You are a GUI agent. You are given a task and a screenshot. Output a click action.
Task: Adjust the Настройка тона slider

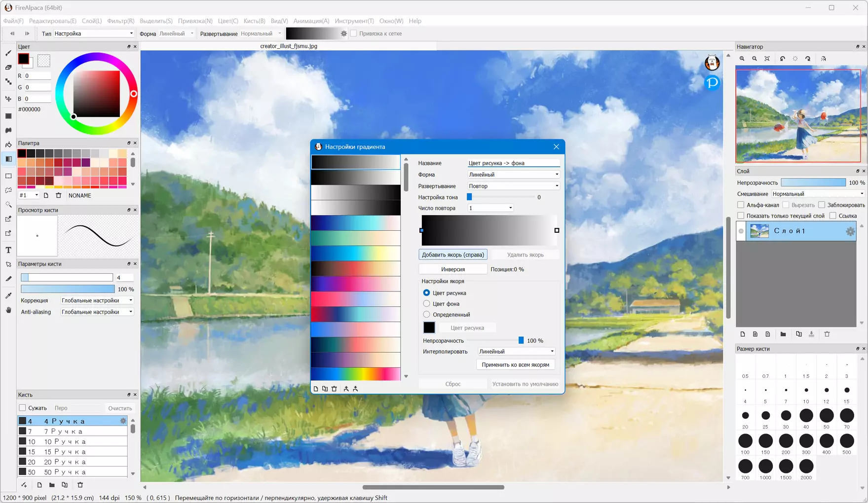(x=501, y=197)
